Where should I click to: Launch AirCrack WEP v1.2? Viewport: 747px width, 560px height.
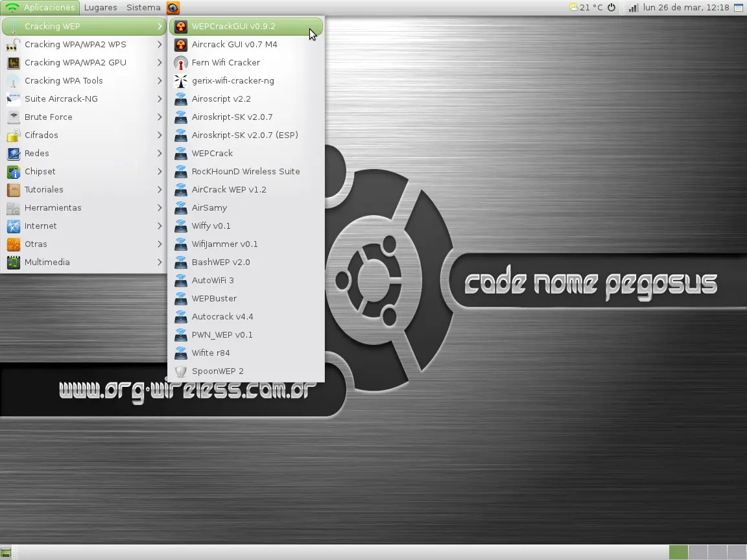tap(246, 189)
